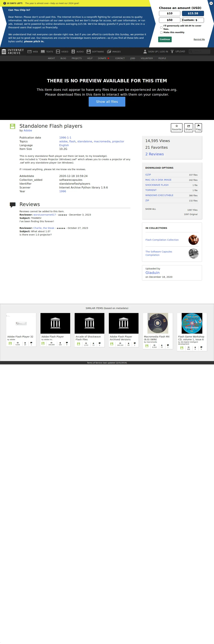Select the $50 donation amount

[170, 20]
